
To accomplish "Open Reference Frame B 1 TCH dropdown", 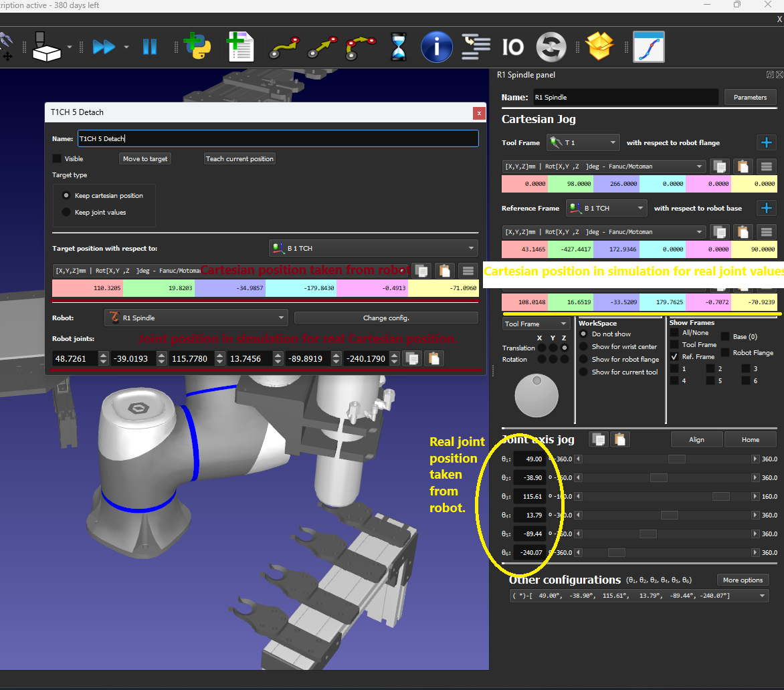I will (x=607, y=208).
